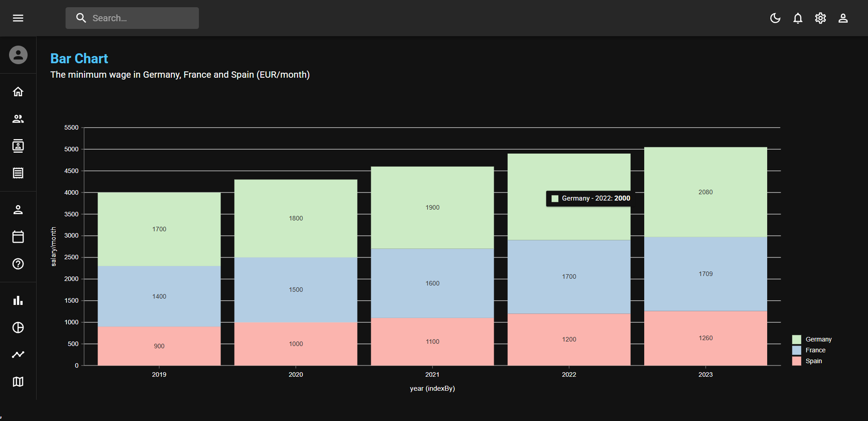Viewport: 868px width, 421px height.
Task: Toggle dark mode with the moon icon
Action: coord(775,18)
